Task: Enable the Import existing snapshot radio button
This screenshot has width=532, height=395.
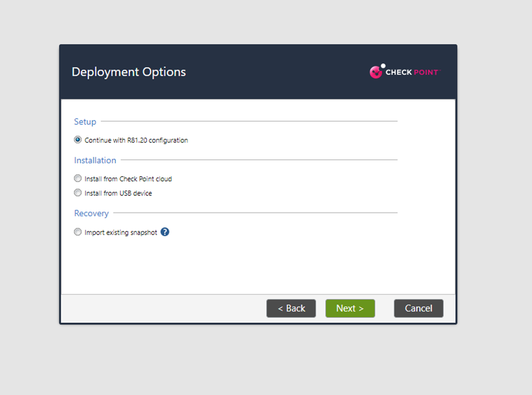Action: [x=78, y=232]
